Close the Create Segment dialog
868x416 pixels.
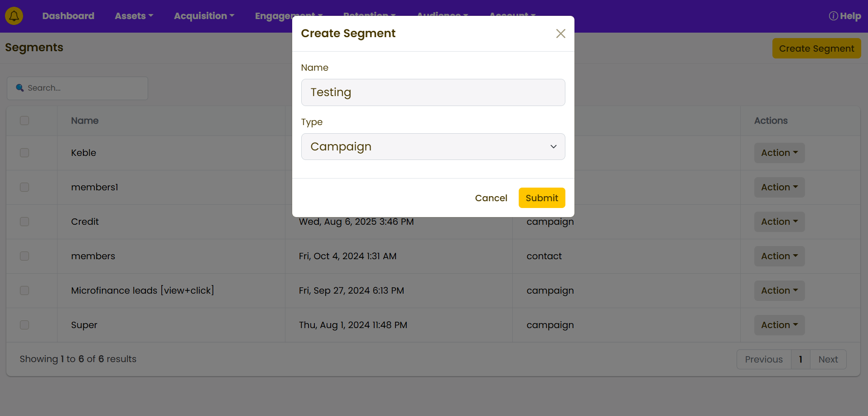tap(560, 34)
